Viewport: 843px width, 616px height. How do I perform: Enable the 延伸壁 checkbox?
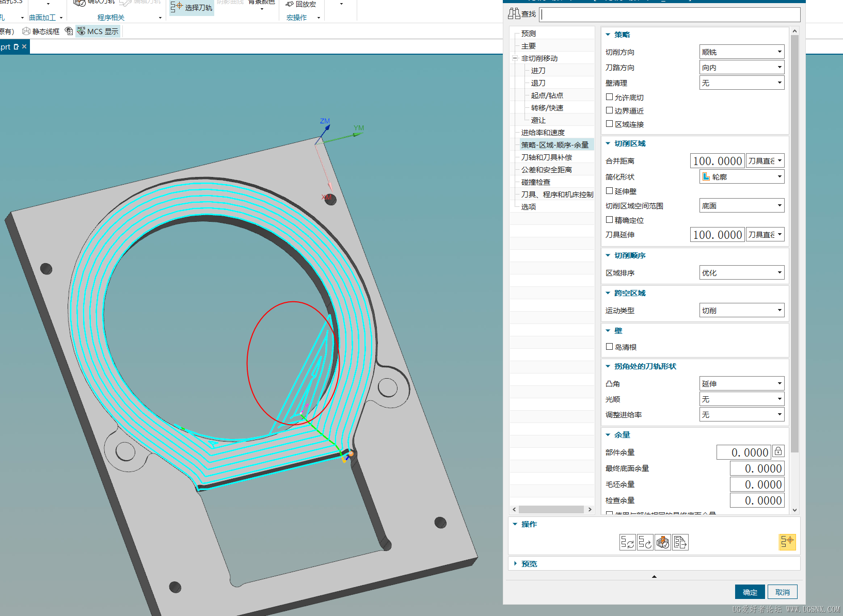click(609, 191)
